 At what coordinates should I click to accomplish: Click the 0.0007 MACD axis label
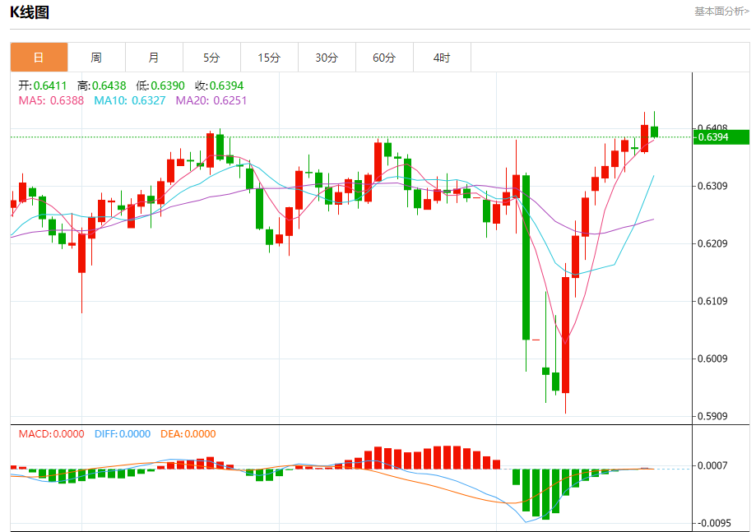[712, 465]
